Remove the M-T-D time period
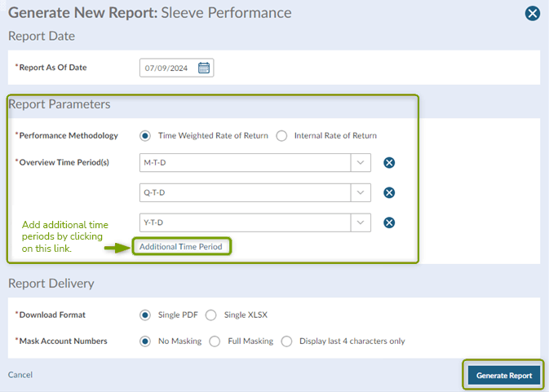The height and width of the screenshot is (392, 549). 389,163
